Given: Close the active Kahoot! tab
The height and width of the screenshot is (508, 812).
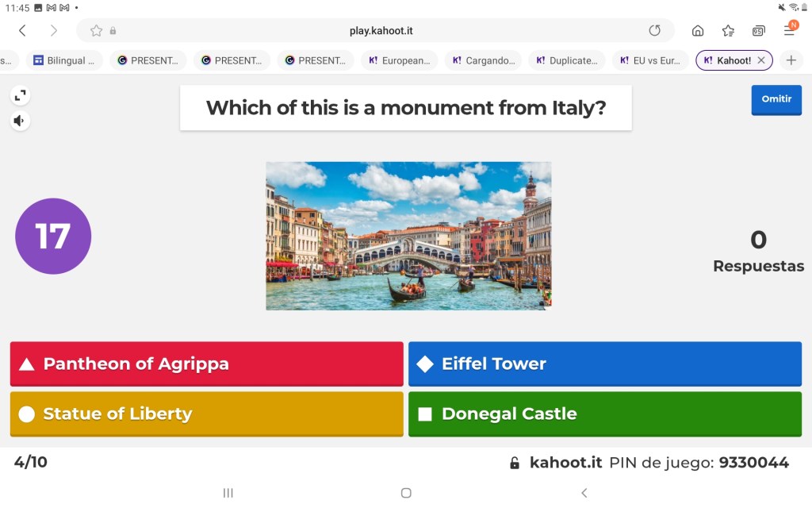Looking at the screenshot, I should click(x=761, y=60).
